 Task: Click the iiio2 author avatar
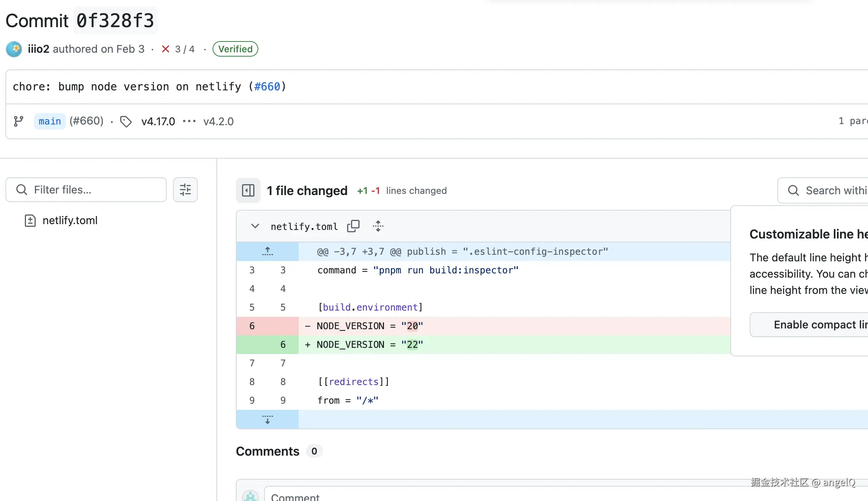tap(14, 49)
